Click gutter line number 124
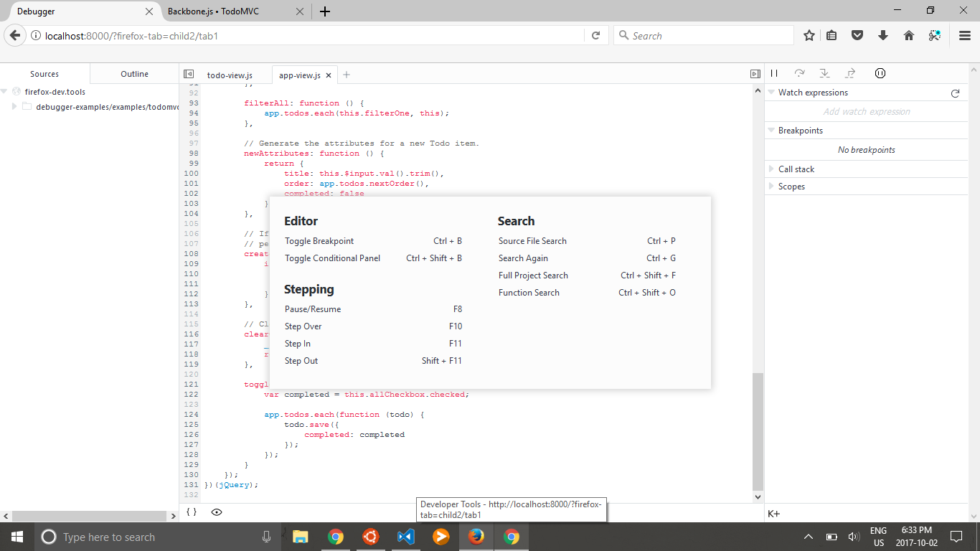Image resolution: width=980 pixels, height=551 pixels. [x=191, y=415]
